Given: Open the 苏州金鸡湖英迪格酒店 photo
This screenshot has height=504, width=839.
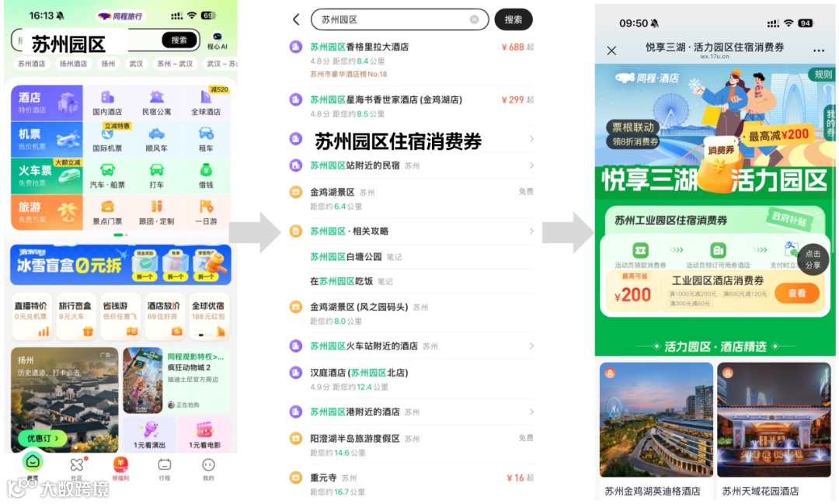Looking at the screenshot, I should tap(656, 419).
